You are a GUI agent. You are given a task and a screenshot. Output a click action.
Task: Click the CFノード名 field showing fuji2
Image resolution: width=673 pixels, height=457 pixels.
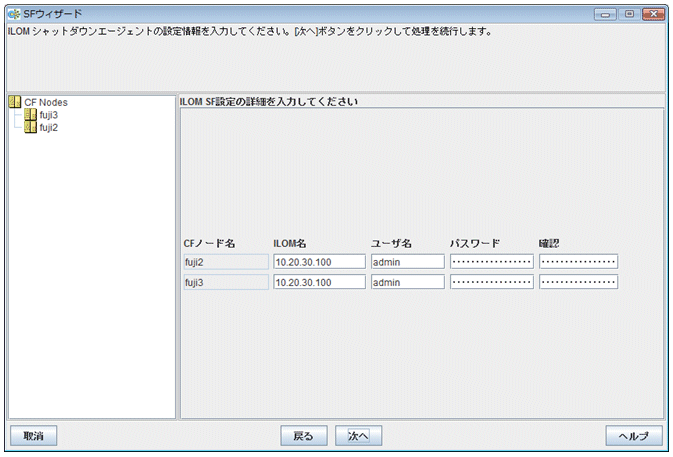click(226, 262)
